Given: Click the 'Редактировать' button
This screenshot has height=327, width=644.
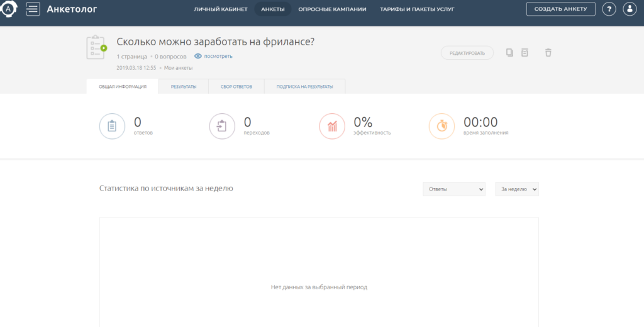Looking at the screenshot, I should tap(467, 53).
